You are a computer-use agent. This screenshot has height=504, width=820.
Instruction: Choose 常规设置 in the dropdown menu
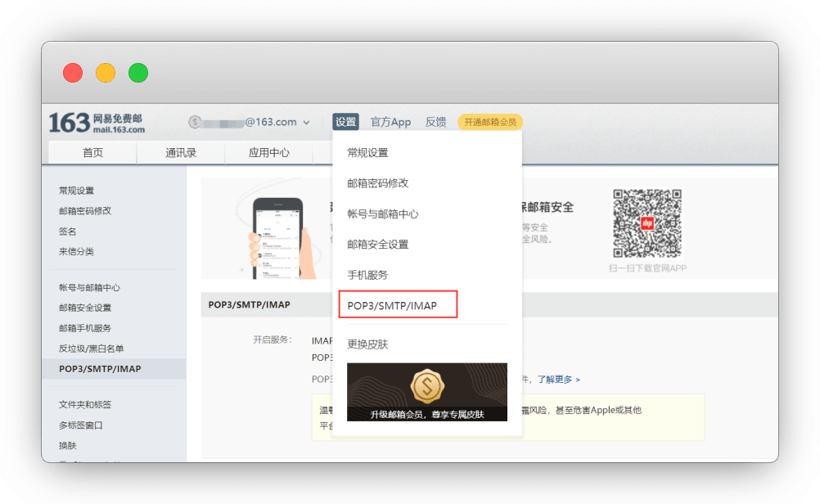pos(367,153)
